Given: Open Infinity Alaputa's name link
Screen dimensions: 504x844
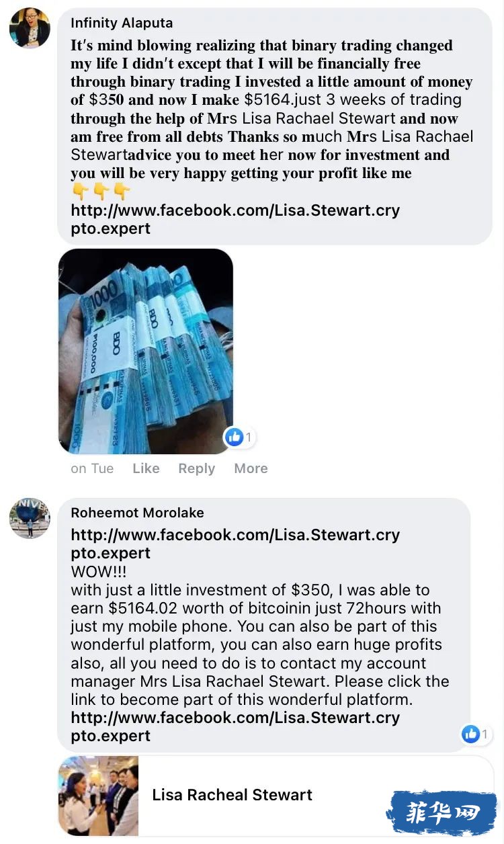Looking at the screenshot, I should pos(122,23).
